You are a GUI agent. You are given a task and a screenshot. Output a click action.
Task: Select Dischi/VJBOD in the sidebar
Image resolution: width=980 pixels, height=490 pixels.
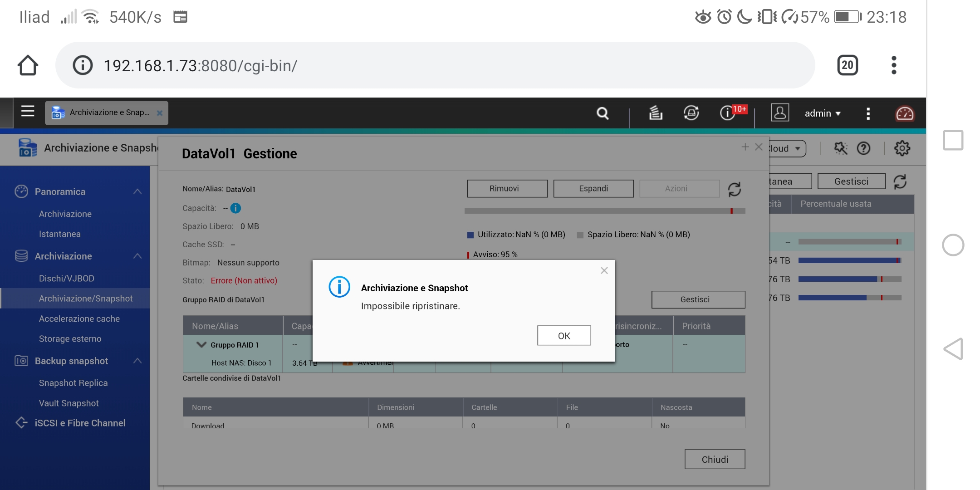click(67, 279)
